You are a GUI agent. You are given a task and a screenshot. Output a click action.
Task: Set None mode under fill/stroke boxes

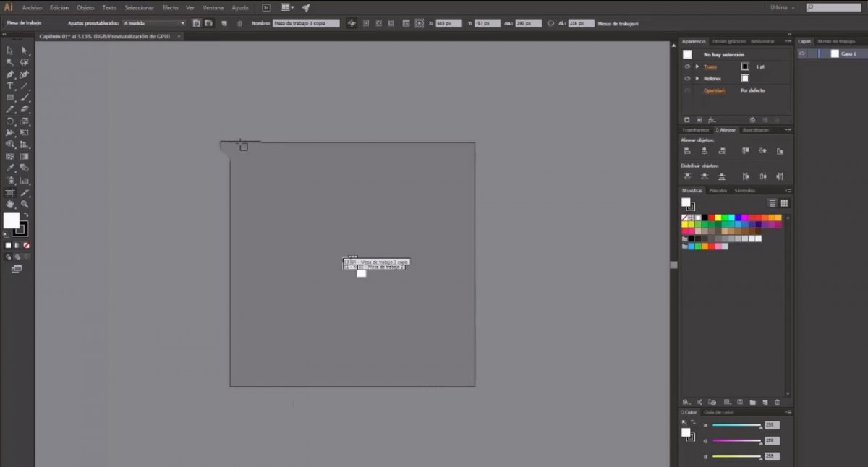pyautogui.click(x=26, y=245)
